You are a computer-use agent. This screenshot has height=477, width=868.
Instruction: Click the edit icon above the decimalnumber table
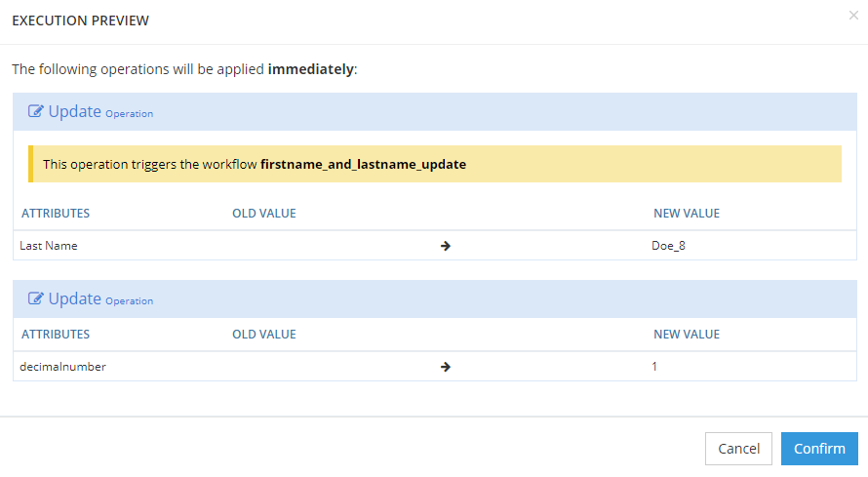(36, 299)
